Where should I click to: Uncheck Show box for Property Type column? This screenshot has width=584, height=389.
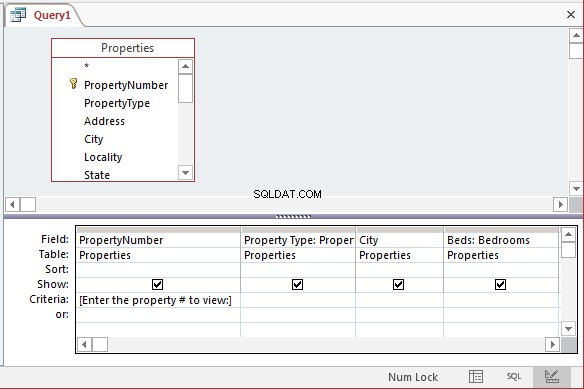(297, 285)
